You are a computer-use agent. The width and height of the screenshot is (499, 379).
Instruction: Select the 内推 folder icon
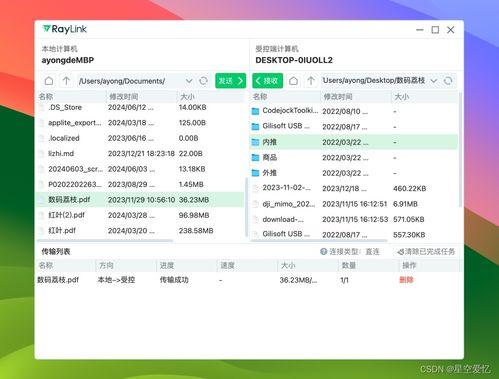[255, 142]
